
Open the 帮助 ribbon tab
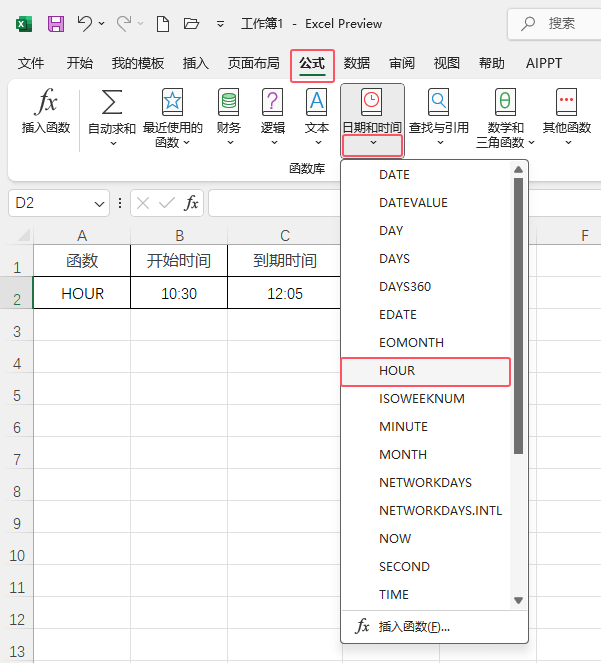tap(491, 63)
